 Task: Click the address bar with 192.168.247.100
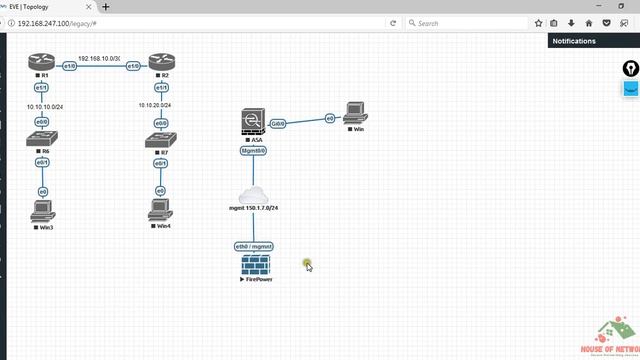[196, 23]
